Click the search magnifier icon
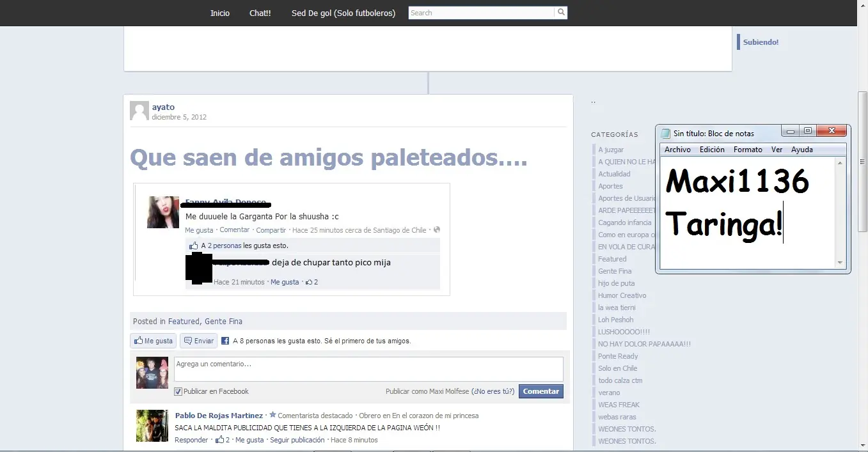 pyautogui.click(x=561, y=12)
